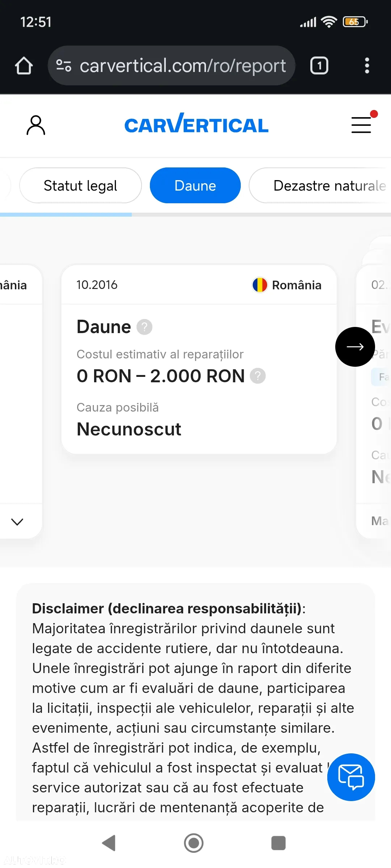Select the Daune tab
The width and height of the screenshot is (391, 868).
point(195,186)
